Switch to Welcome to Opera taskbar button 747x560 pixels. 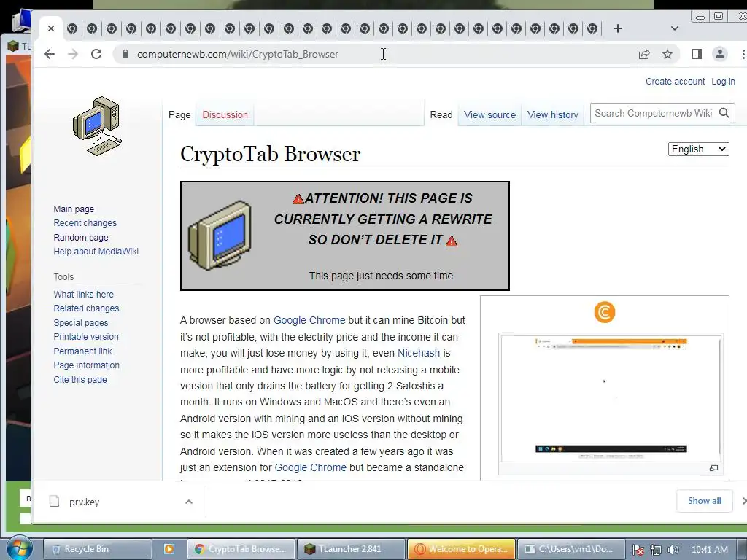(x=461, y=549)
